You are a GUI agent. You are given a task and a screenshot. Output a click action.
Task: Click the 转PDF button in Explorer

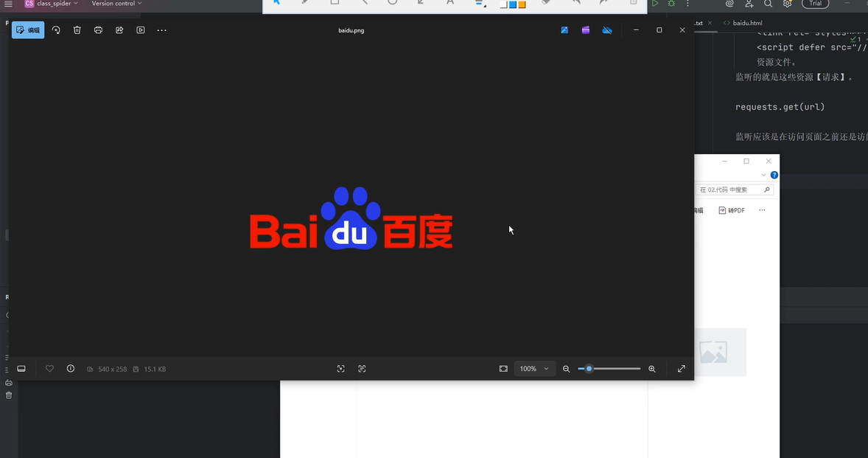[732, 210]
